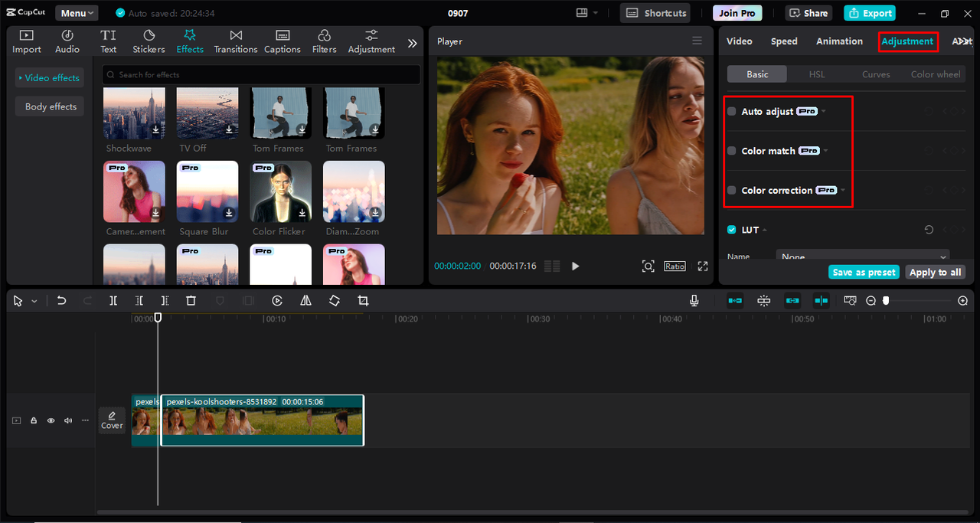Focus the Search for effects field
This screenshot has width=980, height=523.
261,74
